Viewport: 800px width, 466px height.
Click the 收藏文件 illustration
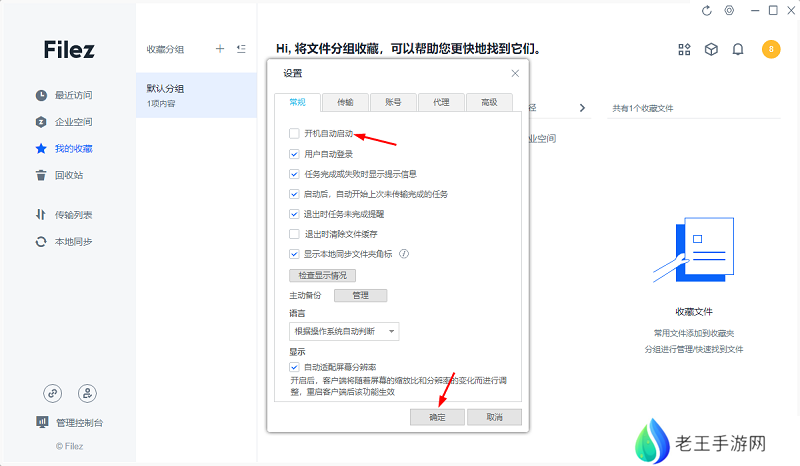click(694, 250)
